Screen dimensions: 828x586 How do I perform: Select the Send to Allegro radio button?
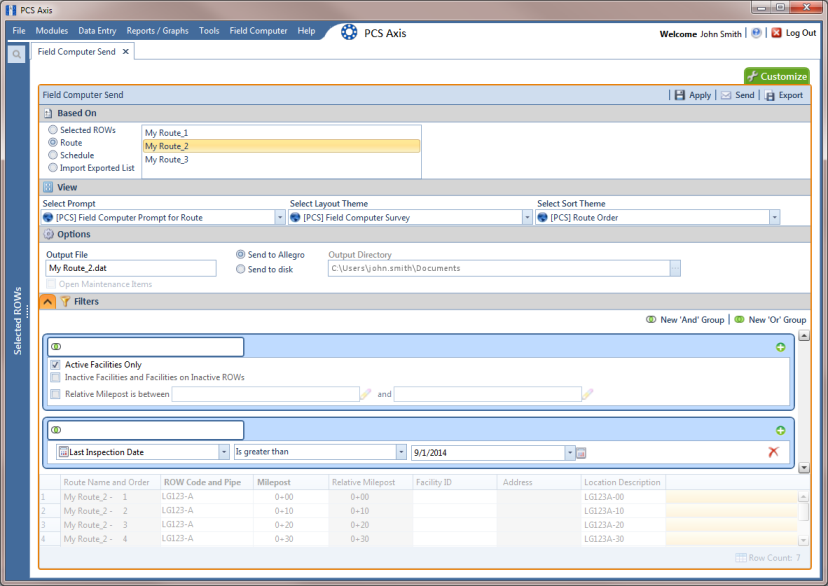(x=240, y=254)
